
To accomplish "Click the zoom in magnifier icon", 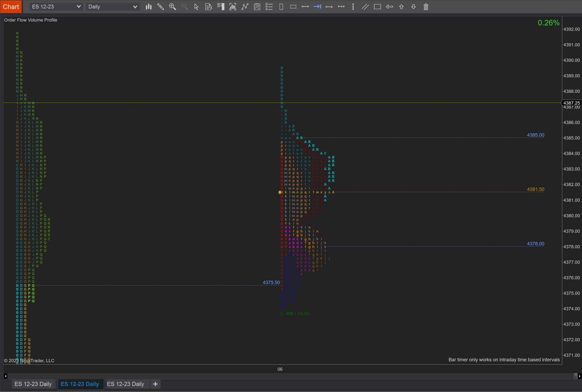I will pyautogui.click(x=172, y=7).
